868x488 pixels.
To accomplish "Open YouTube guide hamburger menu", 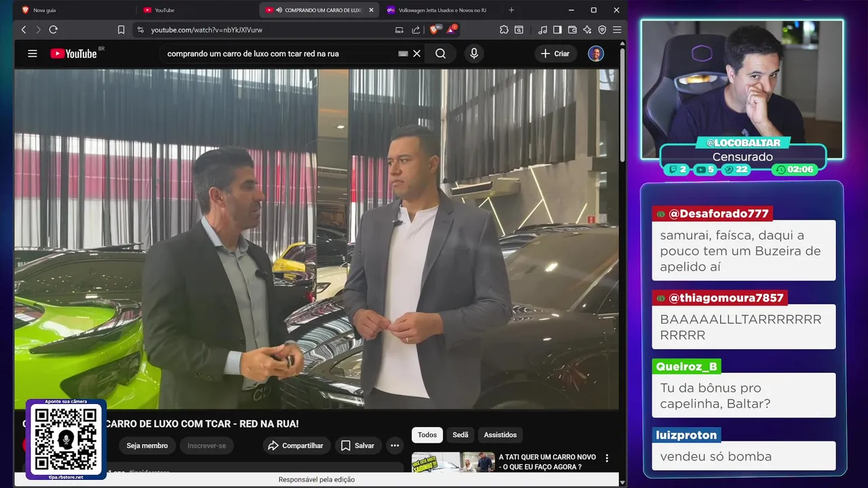I will 33,54.
